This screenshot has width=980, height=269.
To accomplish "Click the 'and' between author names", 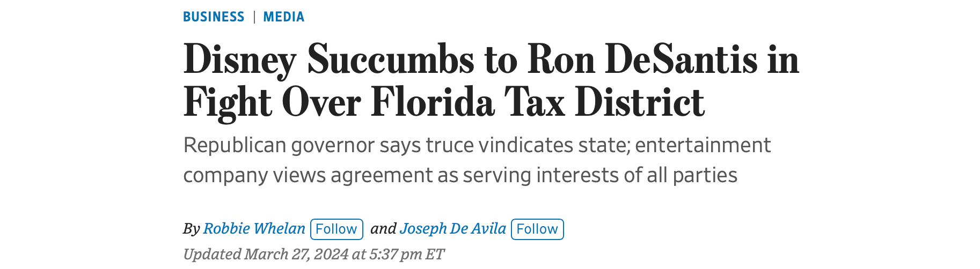I will coord(383,229).
